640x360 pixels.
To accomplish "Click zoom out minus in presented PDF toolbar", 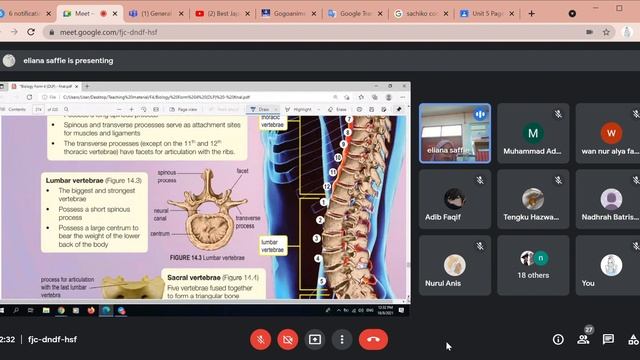I will click(119, 109).
